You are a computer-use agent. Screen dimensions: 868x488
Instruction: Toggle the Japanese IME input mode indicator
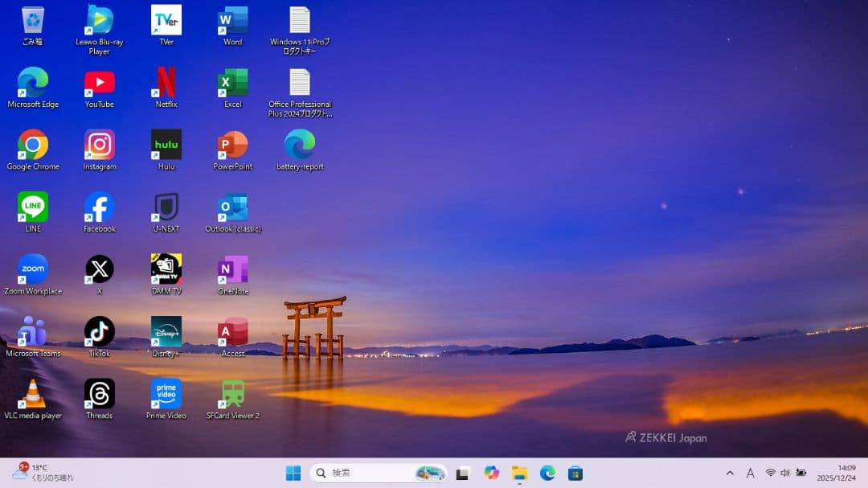tap(750, 473)
